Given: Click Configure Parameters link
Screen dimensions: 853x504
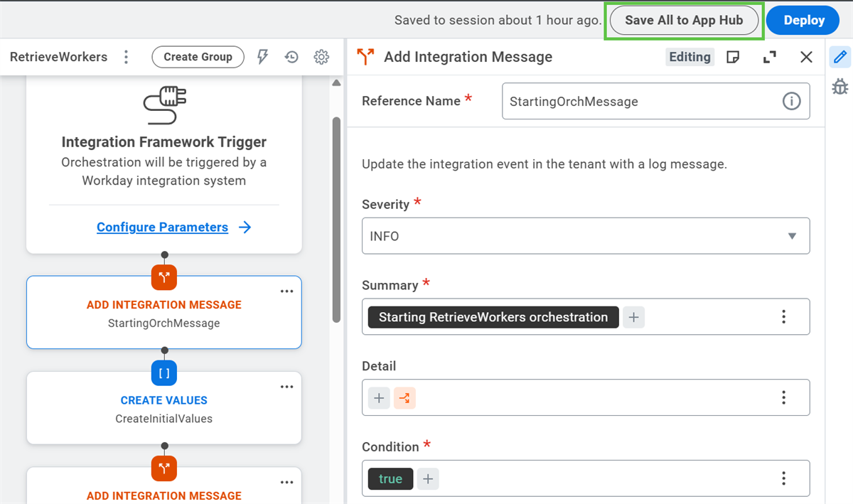Looking at the screenshot, I should [x=162, y=227].
